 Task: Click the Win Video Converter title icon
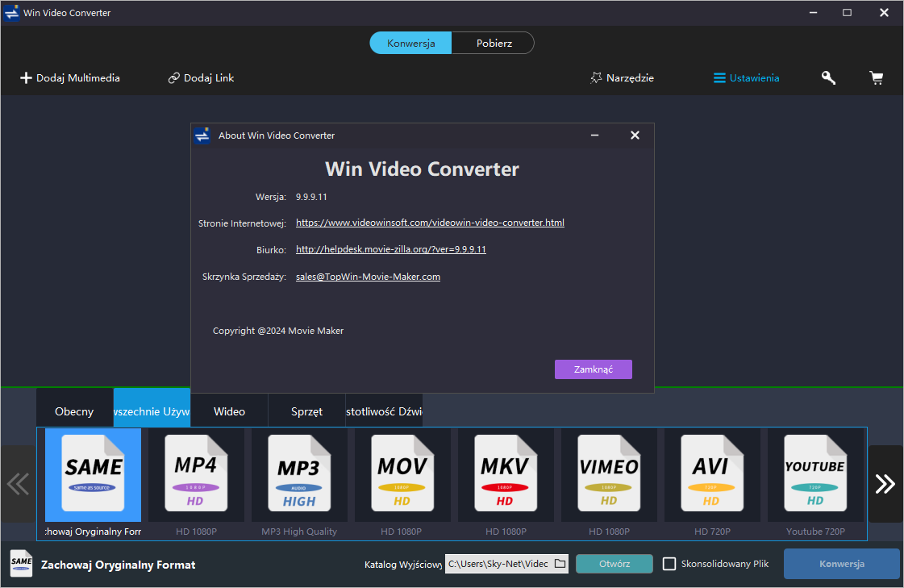tap(11, 13)
